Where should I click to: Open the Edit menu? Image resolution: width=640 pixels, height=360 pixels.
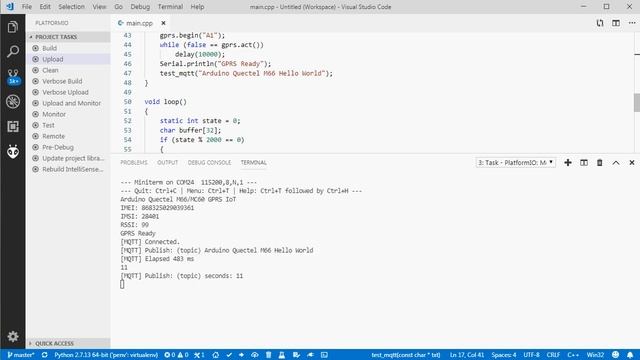pyautogui.click(x=45, y=7)
